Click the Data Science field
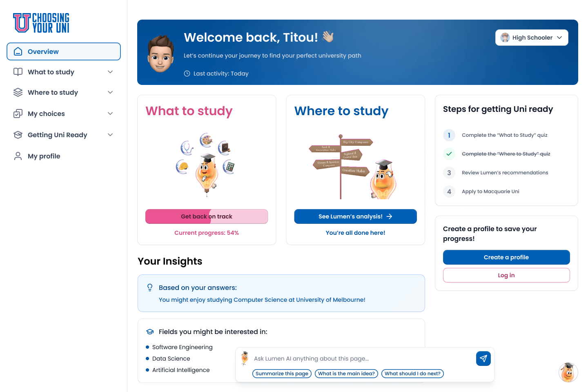This screenshot has height=392, width=588. [x=171, y=359]
